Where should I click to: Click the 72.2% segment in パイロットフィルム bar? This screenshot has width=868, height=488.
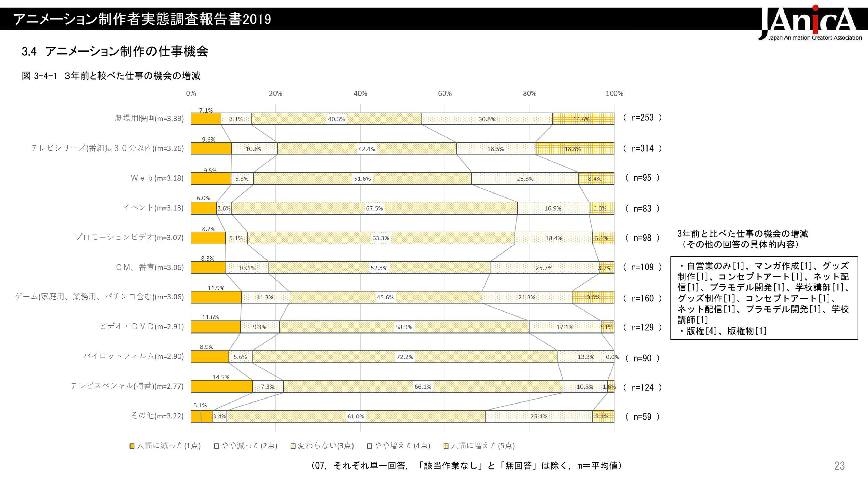pyautogui.click(x=405, y=357)
